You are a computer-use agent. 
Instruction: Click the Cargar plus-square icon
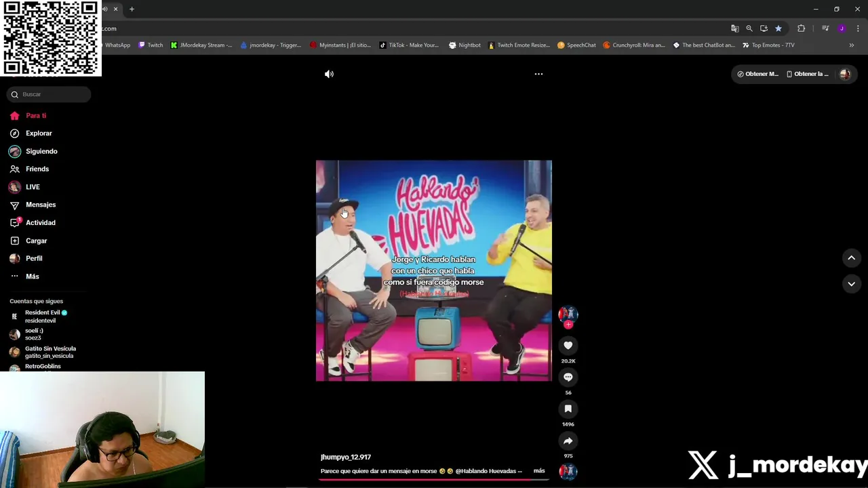pyautogui.click(x=15, y=241)
